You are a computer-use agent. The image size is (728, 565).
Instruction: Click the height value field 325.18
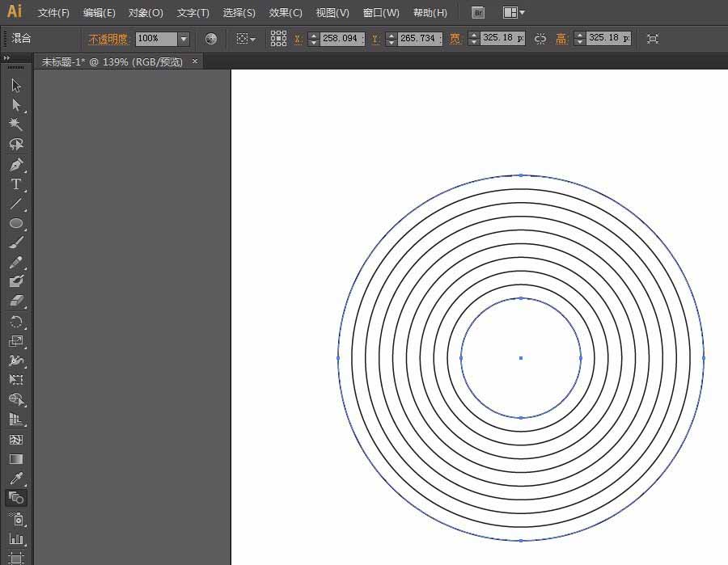pyautogui.click(x=608, y=38)
